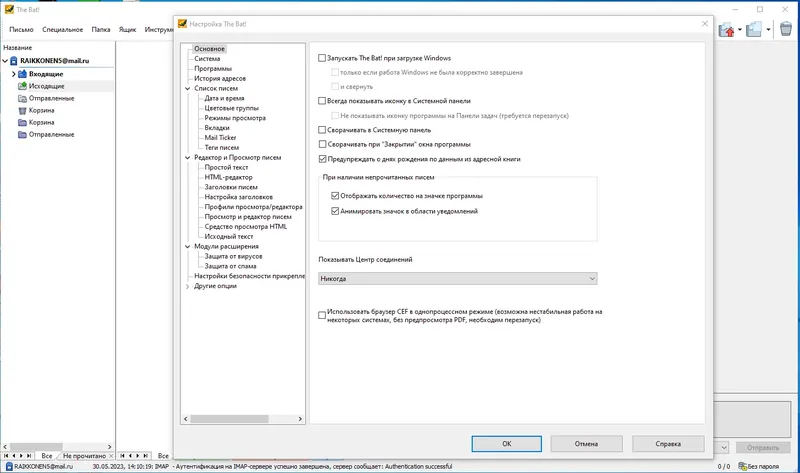Disable Анимировать значок в области уведомлений
The width and height of the screenshot is (800, 473).
[x=335, y=211]
